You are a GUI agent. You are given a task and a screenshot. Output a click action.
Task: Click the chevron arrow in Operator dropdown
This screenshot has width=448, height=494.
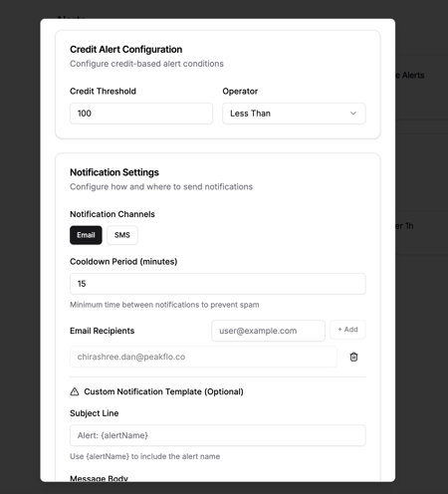tap(353, 114)
